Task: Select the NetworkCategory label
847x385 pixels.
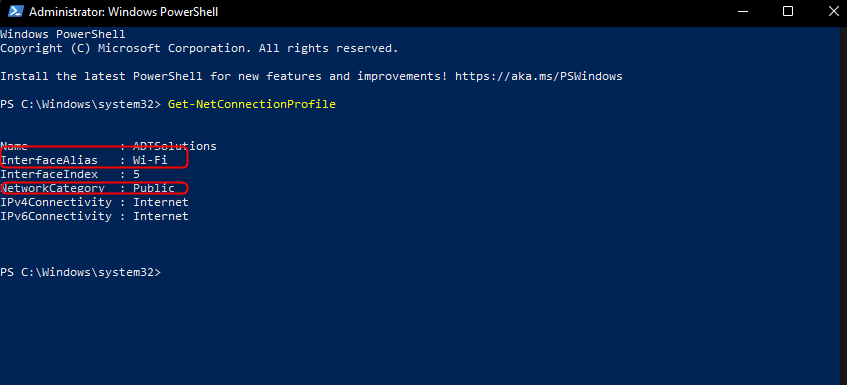Action: click(x=52, y=188)
